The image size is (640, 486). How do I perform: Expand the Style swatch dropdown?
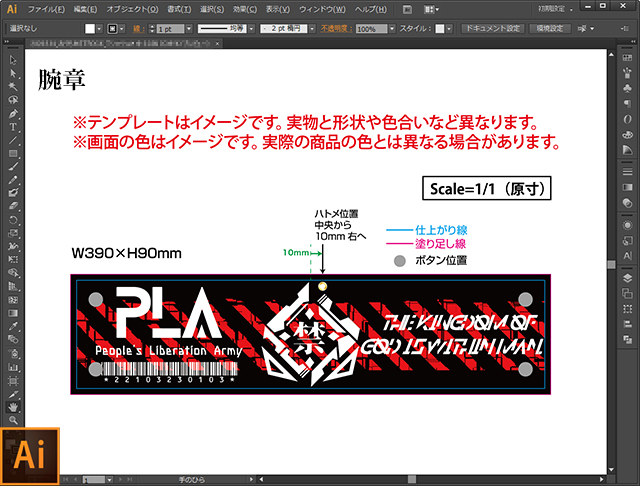coord(449,29)
